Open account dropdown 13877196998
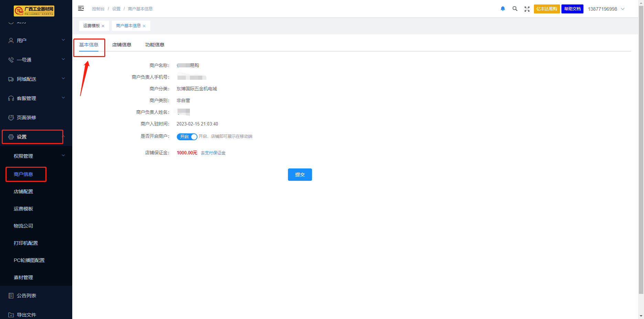The height and width of the screenshot is (319, 644). click(606, 9)
